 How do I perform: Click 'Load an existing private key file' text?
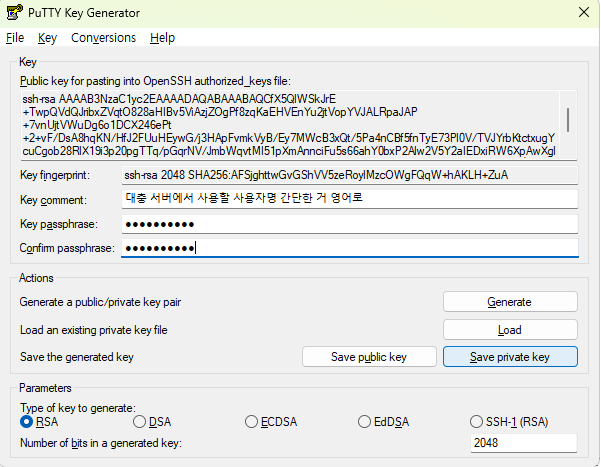[x=94, y=330]
